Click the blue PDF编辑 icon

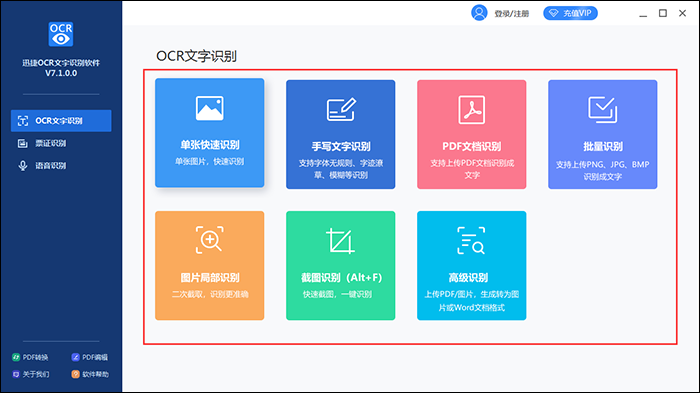75,357
